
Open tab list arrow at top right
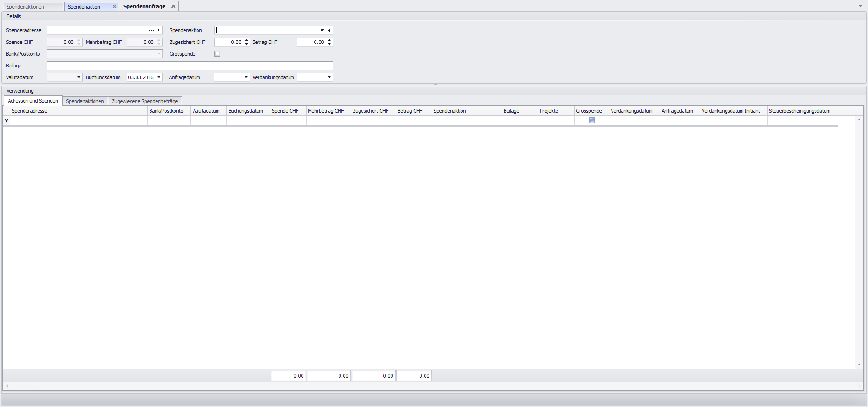860,6
